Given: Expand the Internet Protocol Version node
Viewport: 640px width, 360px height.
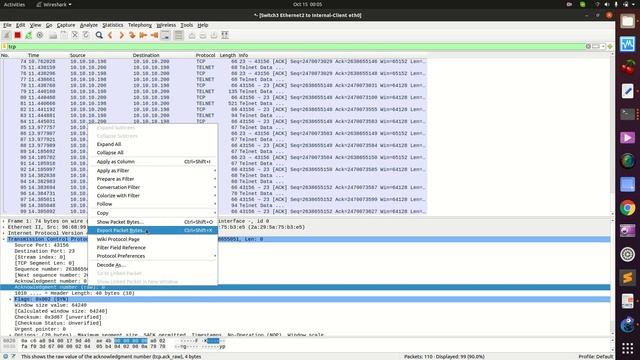Looking at the screenshot, I should [4, 233].
